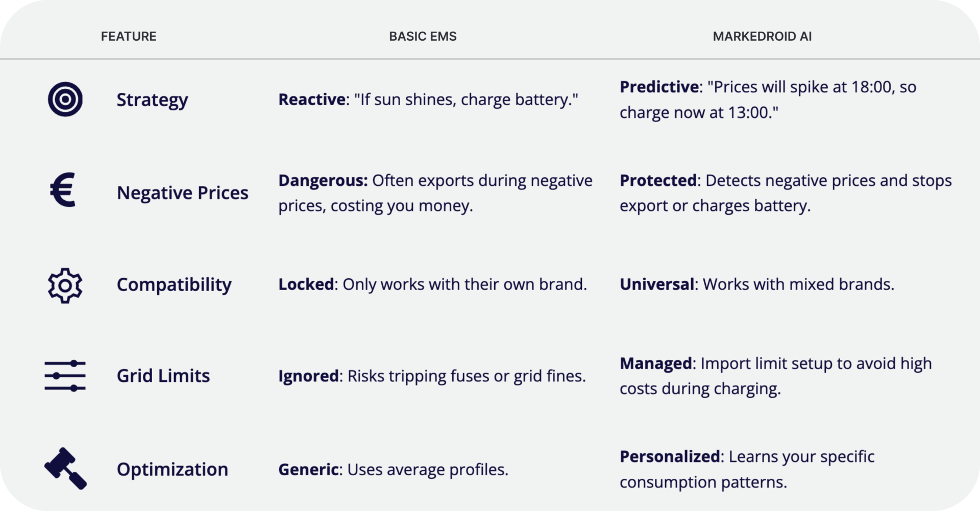Click the sliders icon for Grid Limits
The width and height of the screenshot is (980, 511).
(x=65, y=376)
